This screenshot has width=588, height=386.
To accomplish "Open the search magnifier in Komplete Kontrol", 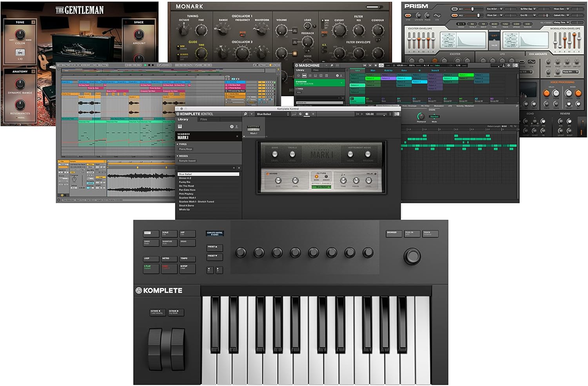I will point(246,113).
